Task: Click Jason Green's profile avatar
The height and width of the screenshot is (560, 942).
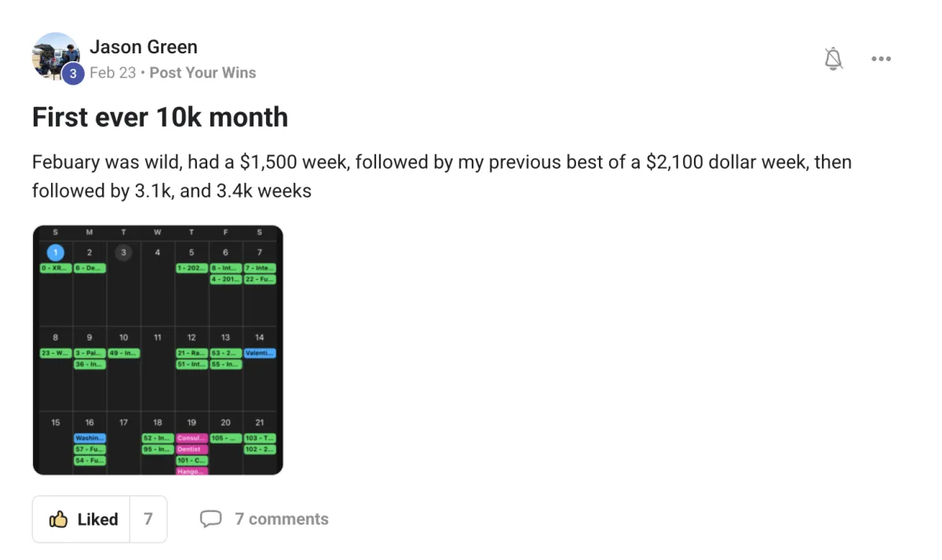Action: pyautogui.click(x=56, y=56)
